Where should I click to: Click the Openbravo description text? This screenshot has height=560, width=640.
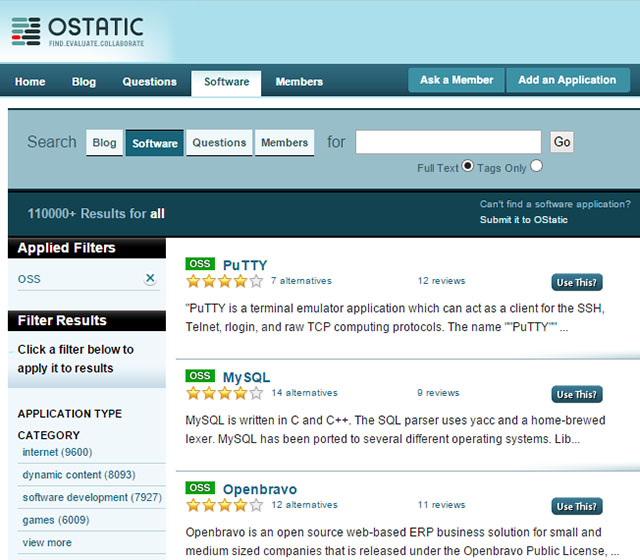tap(402, 541)
